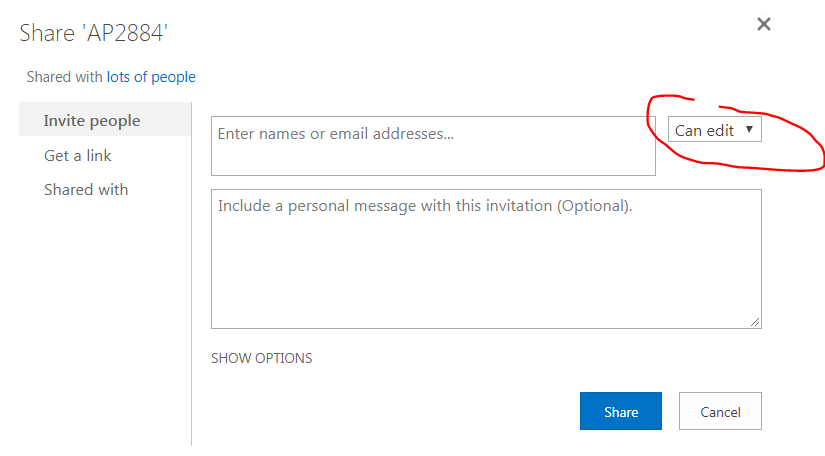Open the Can edit permission dropdown
Screen dimensions: 825x456
point(714,130)
